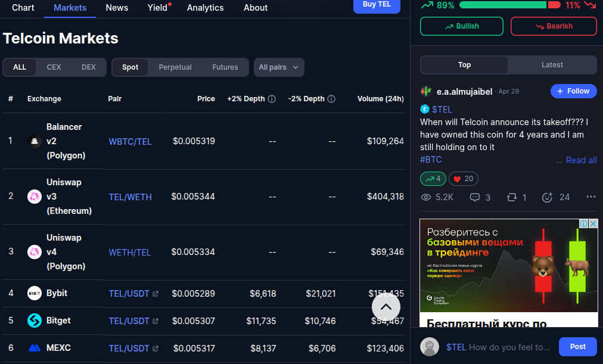This screenshot has width=603, height=364.
Task: Switch to Perpetual markets
Action: point(175,67)
